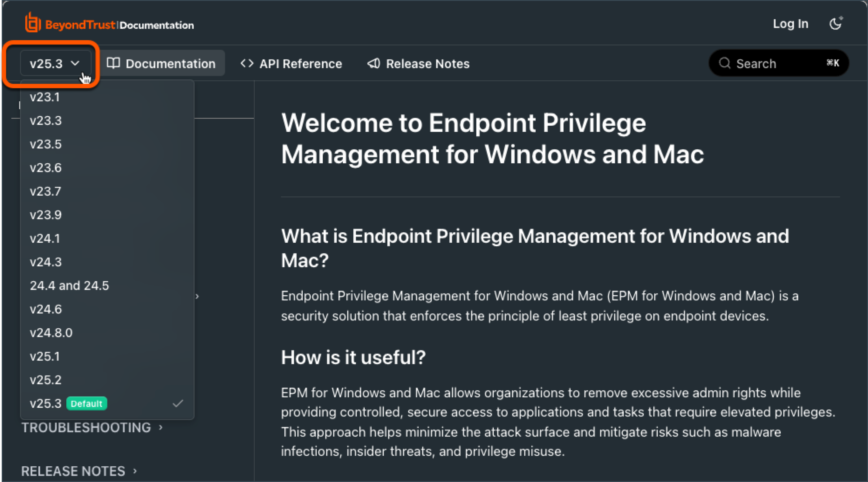Click the chevron arrow beside TROUBLESHOOTING

[x=161, y=427]
